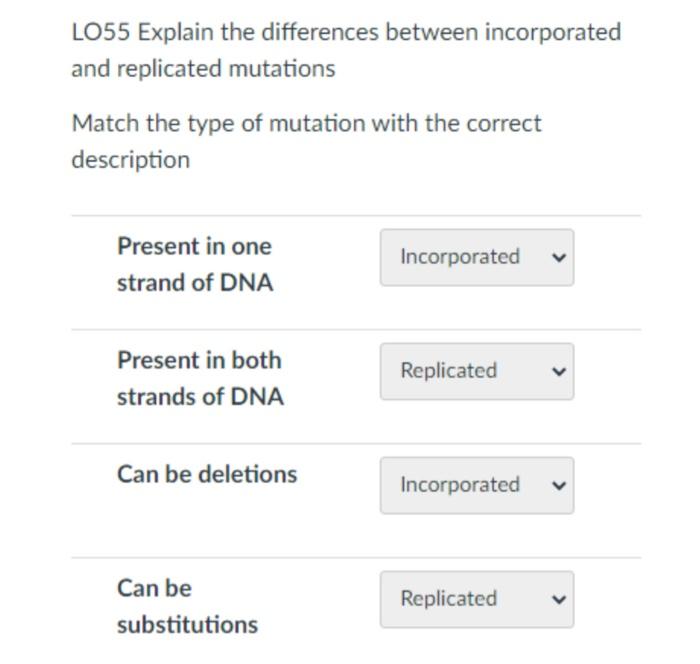Click the word 'description' in the instructions
700x664 pixels.
tap(130, 160)
